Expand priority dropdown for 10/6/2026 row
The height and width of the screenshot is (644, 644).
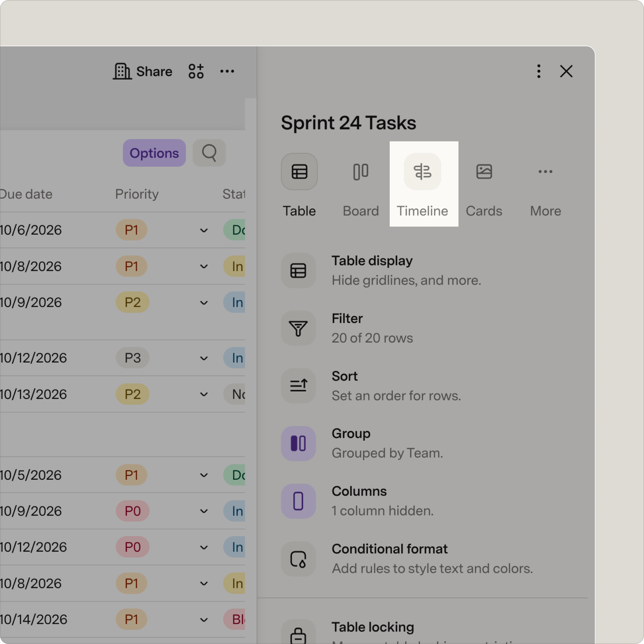(204, 230)
